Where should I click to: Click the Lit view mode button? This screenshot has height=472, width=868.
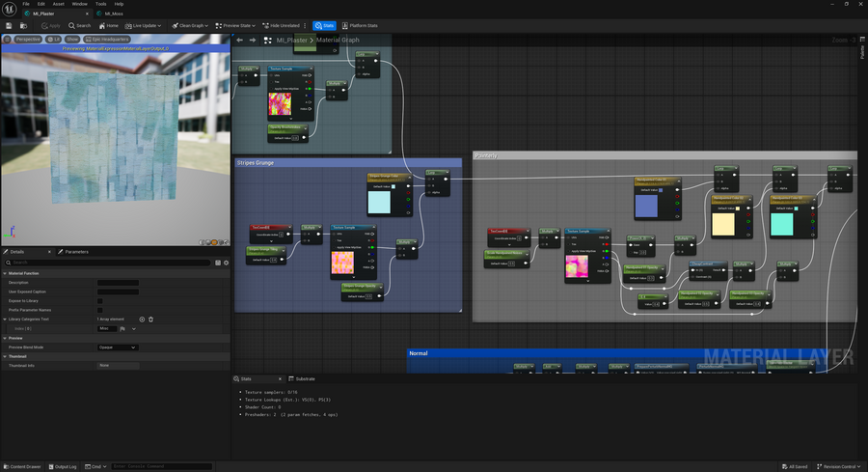point(54,40)
